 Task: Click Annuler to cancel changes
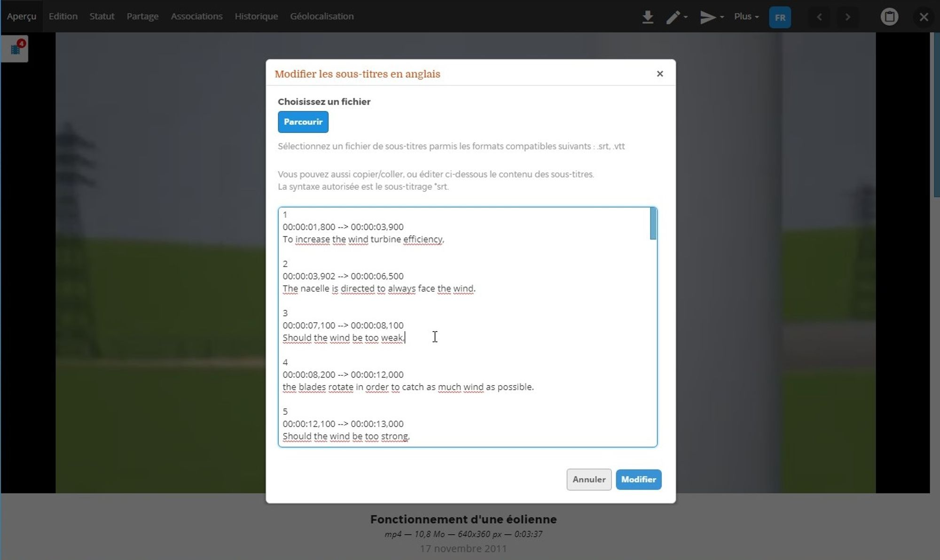pyautogui.click(x=588, y=479)
